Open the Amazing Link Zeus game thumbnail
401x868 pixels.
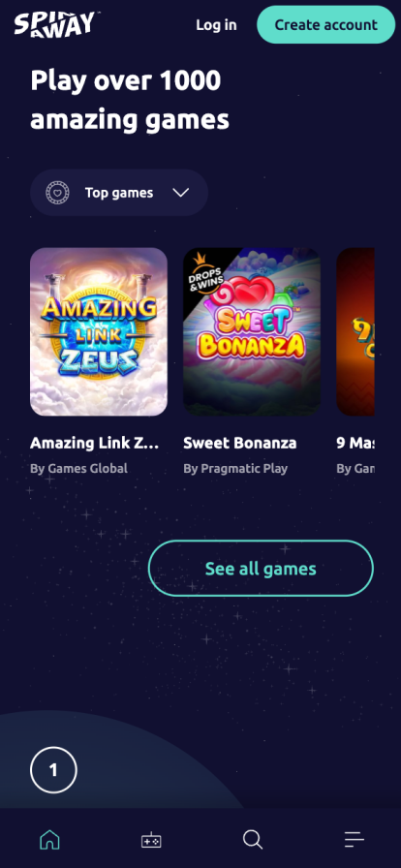99,331
